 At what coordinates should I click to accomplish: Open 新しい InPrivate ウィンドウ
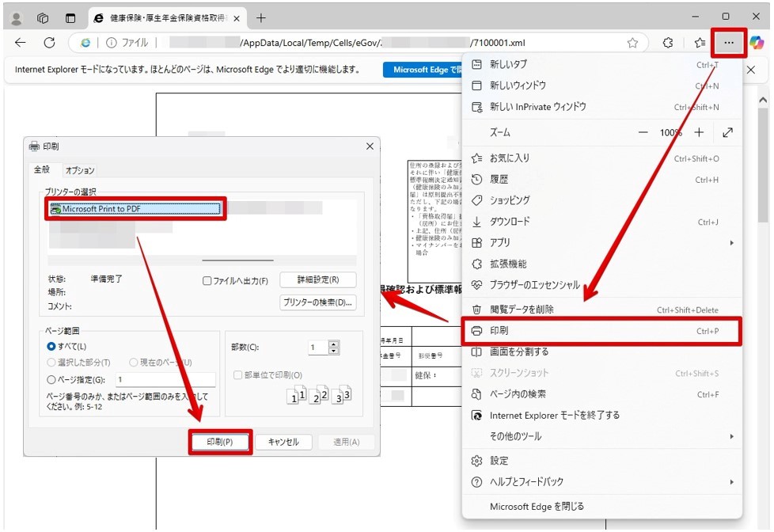click(601, 107)
